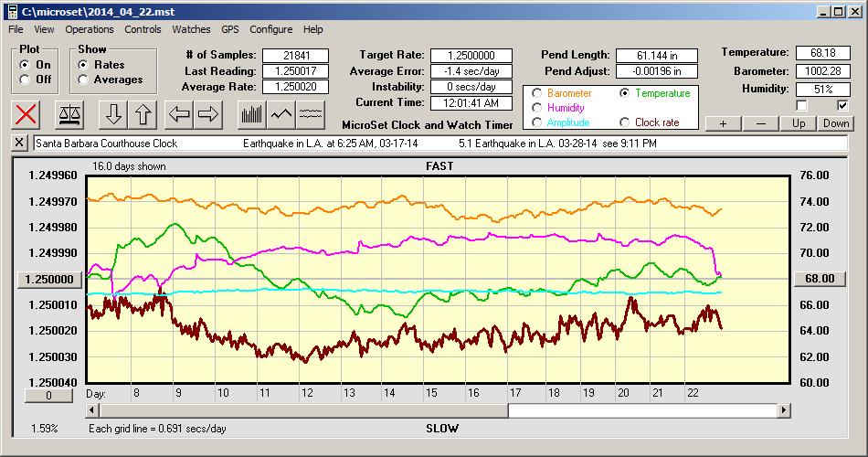
Task: Click the 1.59% status text
Action: (x=44, y=428)
